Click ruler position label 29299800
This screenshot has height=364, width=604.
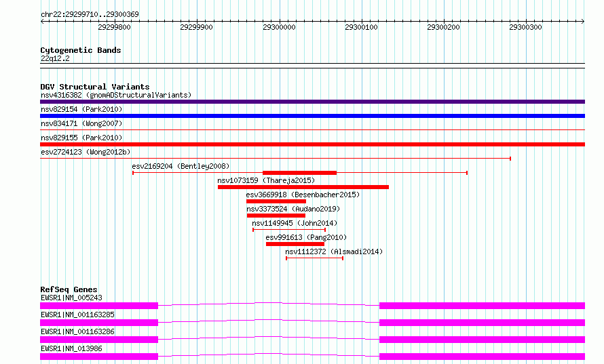point(115,27)
